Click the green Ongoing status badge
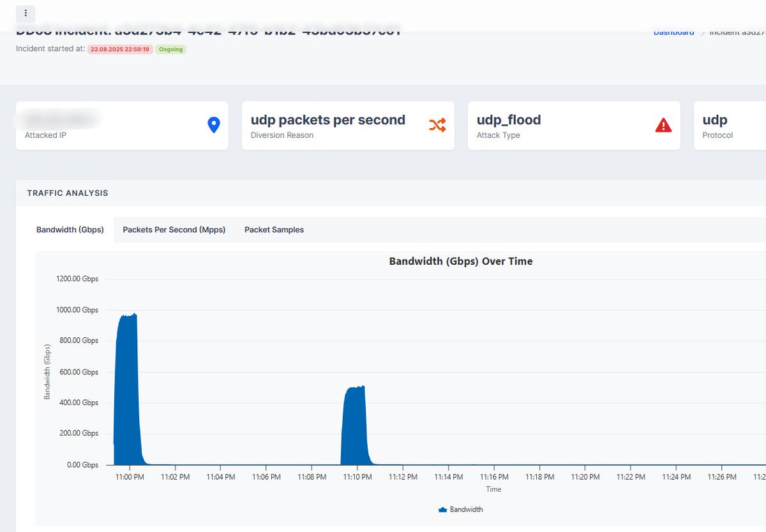766x532 pixels. 170,48
